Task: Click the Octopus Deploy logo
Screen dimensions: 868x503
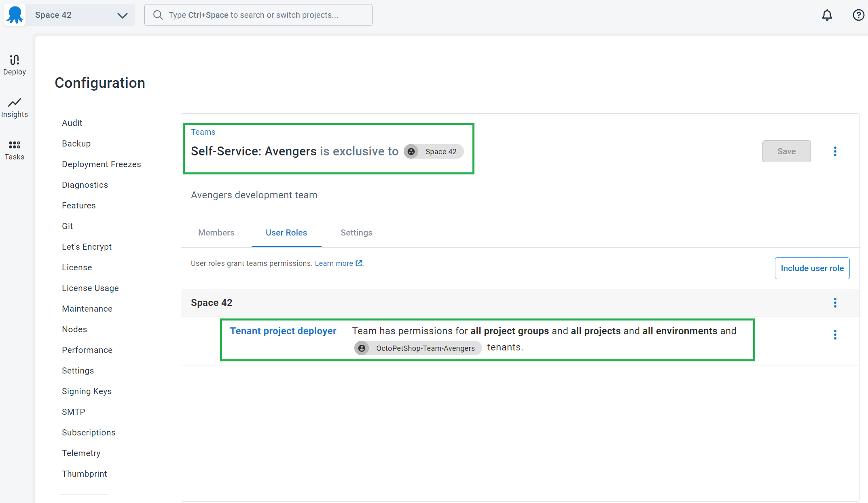Action: click(15, 15)
